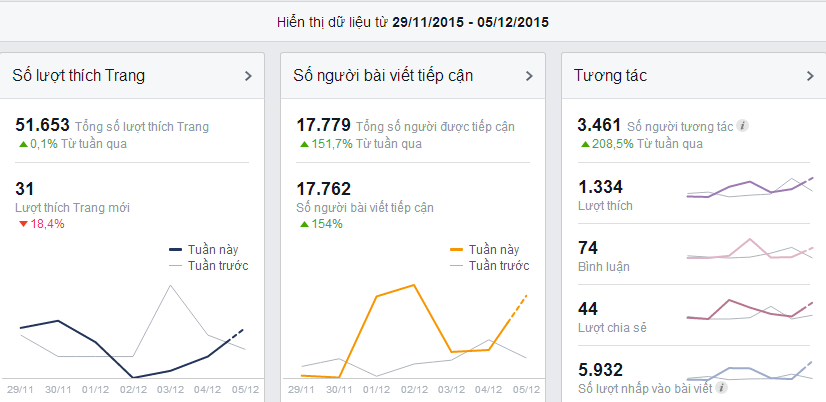Click the 17.779 total reach value
826x402 pixels.
(x=323, y=125)
